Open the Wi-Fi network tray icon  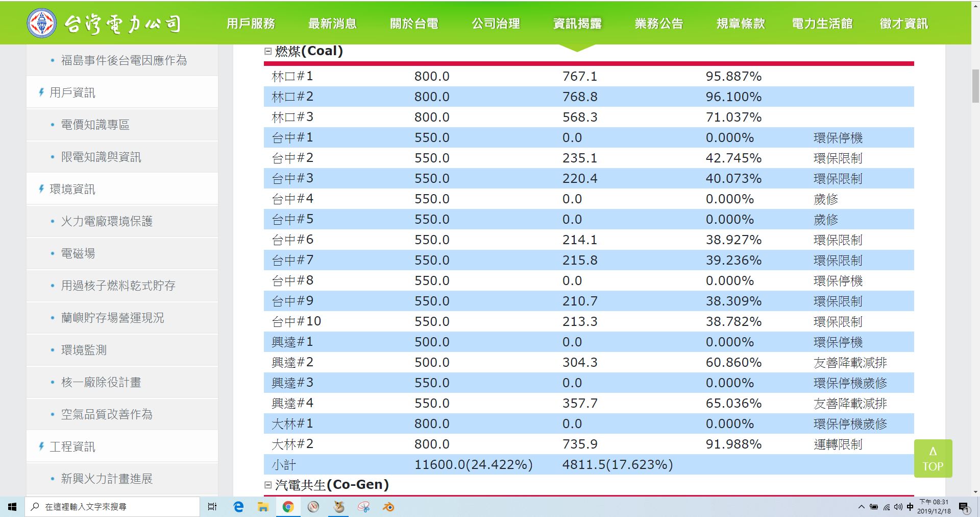tap(886, 507)
